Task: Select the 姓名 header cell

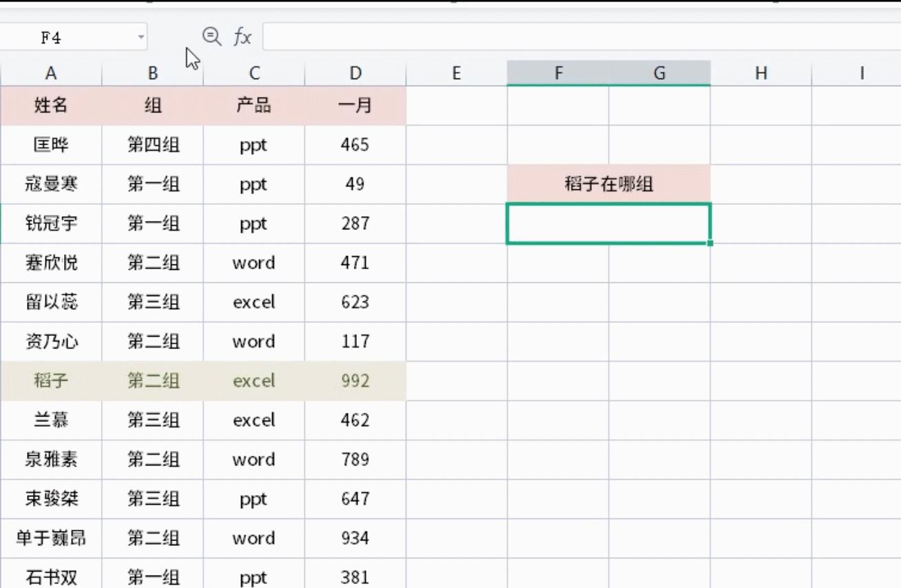Action: click(51, 105)
